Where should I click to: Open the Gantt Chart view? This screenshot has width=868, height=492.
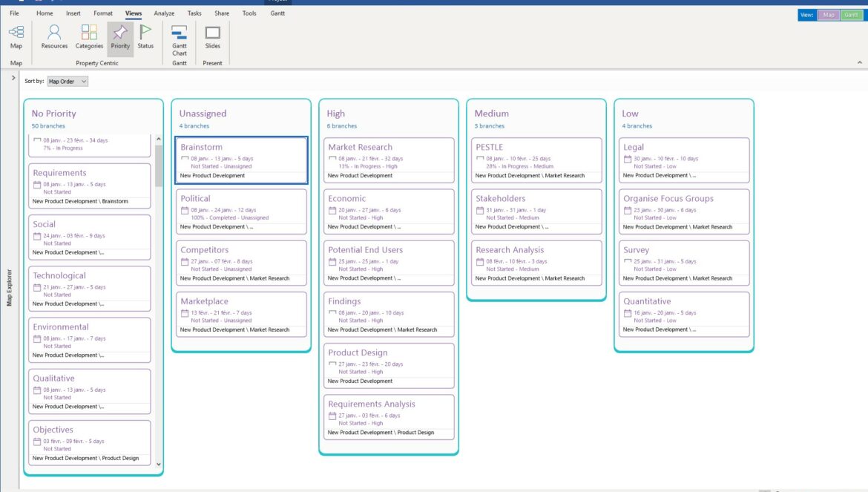point(180,39)
